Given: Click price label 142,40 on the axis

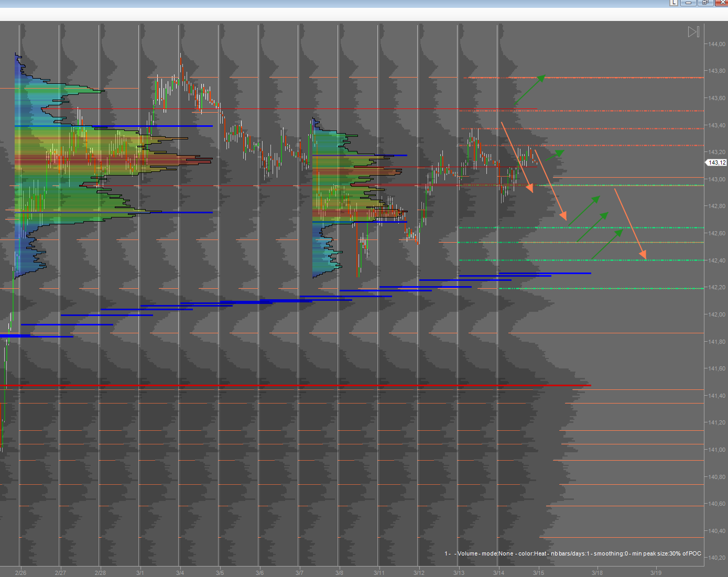Looking at the screenshot, I should pyautogui.click(x=717, y=260).
